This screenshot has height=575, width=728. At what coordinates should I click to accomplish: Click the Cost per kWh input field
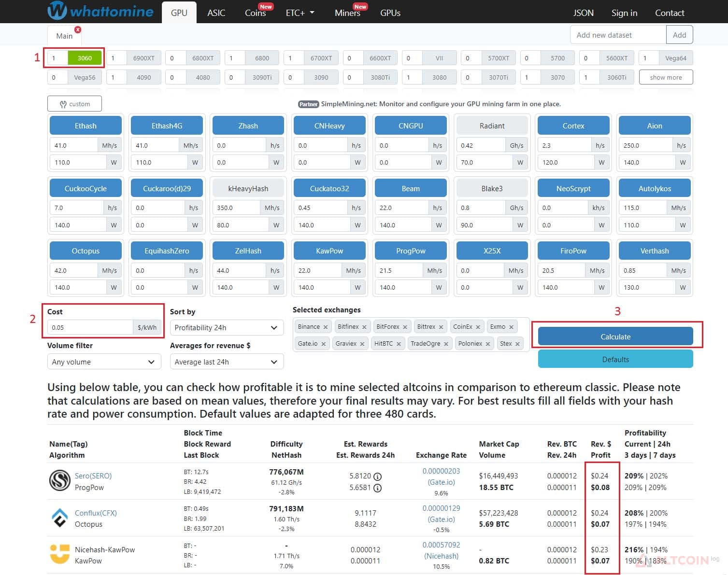[90, 327]
